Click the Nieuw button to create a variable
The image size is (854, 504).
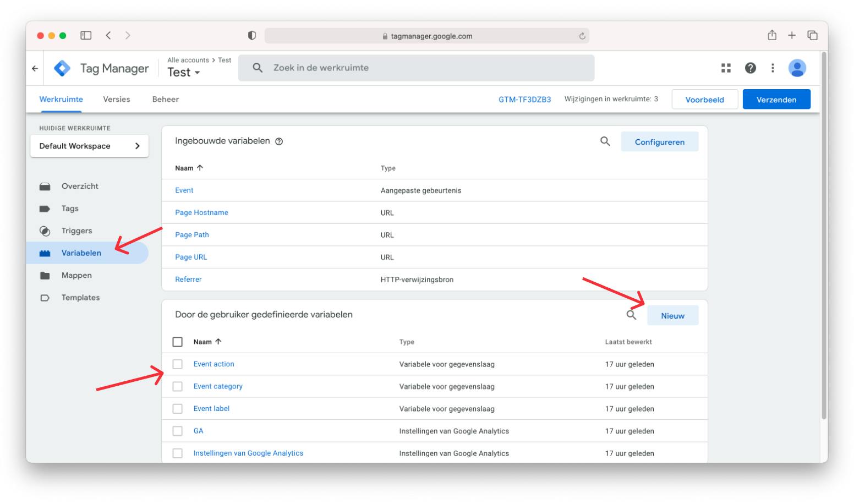pos(673,315)
